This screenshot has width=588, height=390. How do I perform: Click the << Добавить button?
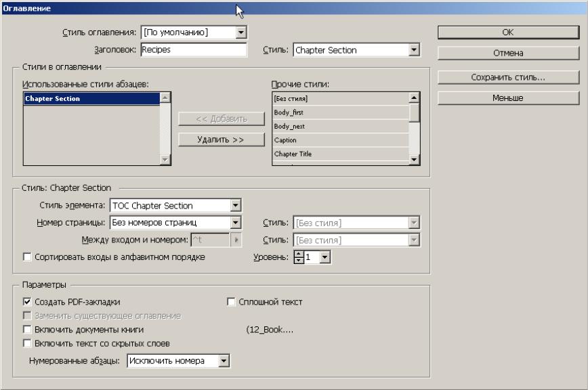click(222, 118)
